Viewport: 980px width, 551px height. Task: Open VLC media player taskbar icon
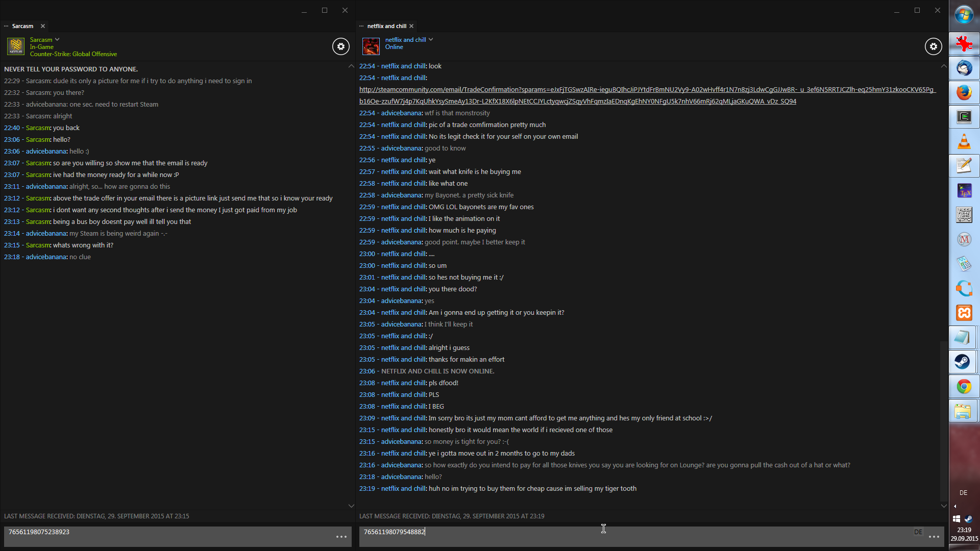coord(964,141)
